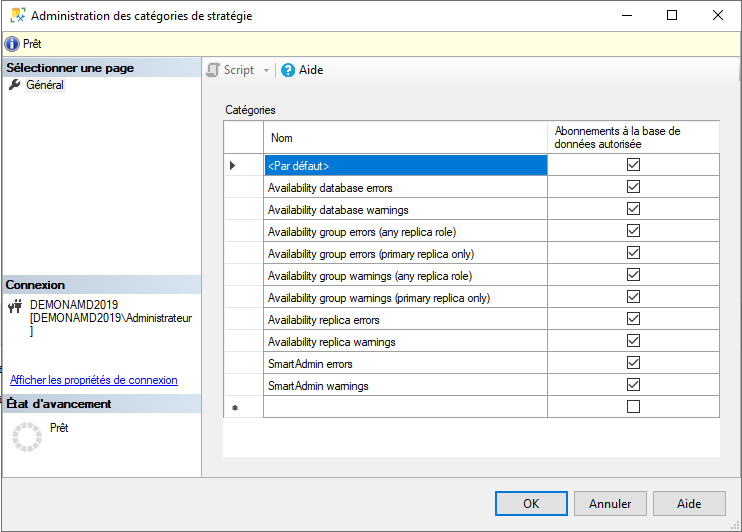Toggle the Availability replica errors checkbox
Viewport: 742px width, 532px height.
tap(632, 319)
